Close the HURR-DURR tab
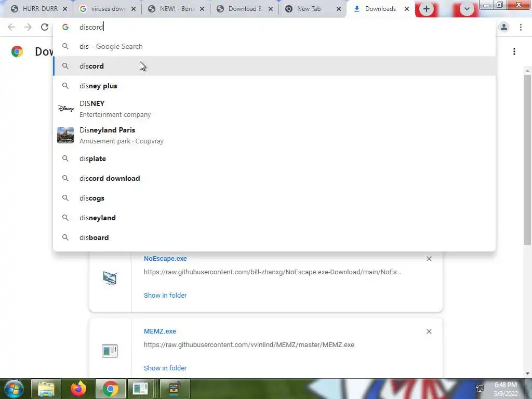The height and width of the screenshot is (399, 532). point(65,9)
